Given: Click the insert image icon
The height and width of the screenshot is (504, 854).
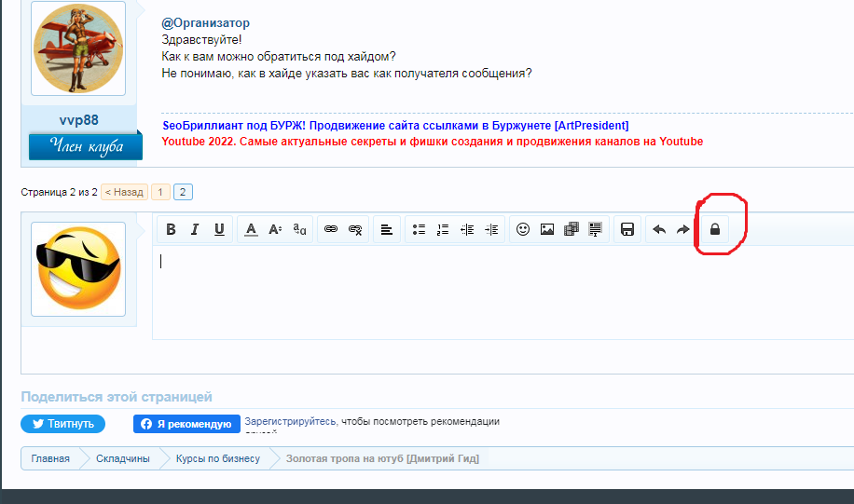Looking at the screenshot, I should point(547,229).
